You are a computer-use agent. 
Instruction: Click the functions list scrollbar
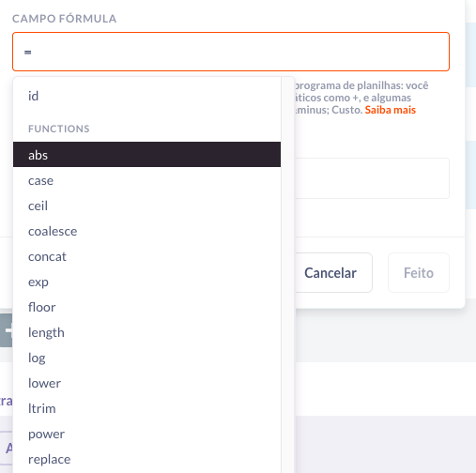[x=287, y=275]
